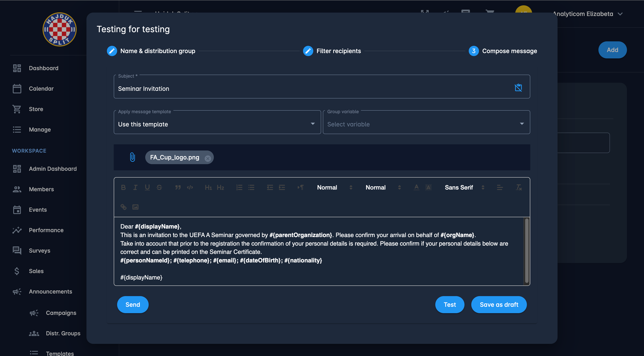
Task: Toggle italic formatting in the editor
Action: (x=135, y=187)
